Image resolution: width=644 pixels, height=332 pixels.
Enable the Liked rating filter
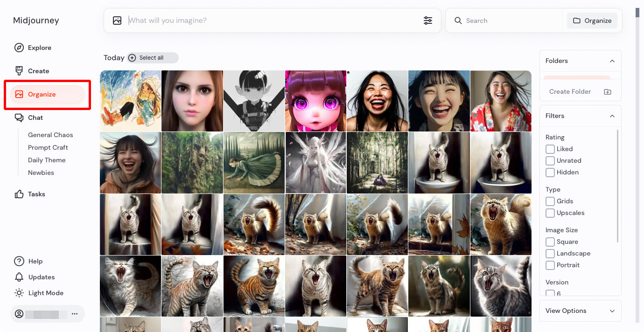[550, 149]
